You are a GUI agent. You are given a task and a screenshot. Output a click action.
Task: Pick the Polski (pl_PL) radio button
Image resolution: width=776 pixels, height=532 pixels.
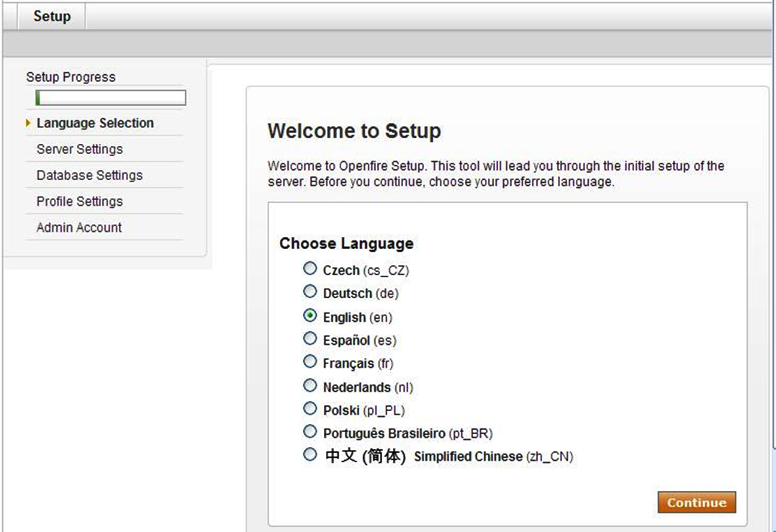[x=310, y=408]
